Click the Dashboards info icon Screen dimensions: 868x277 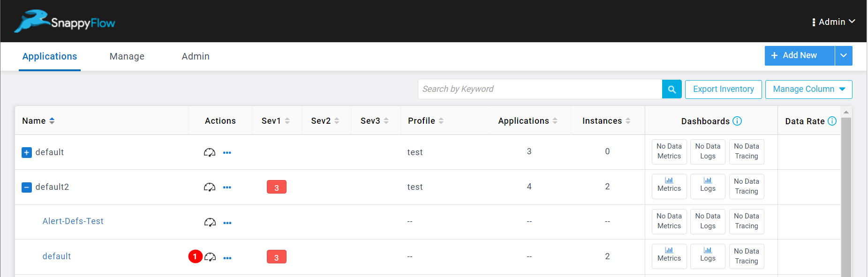(737, 121)
